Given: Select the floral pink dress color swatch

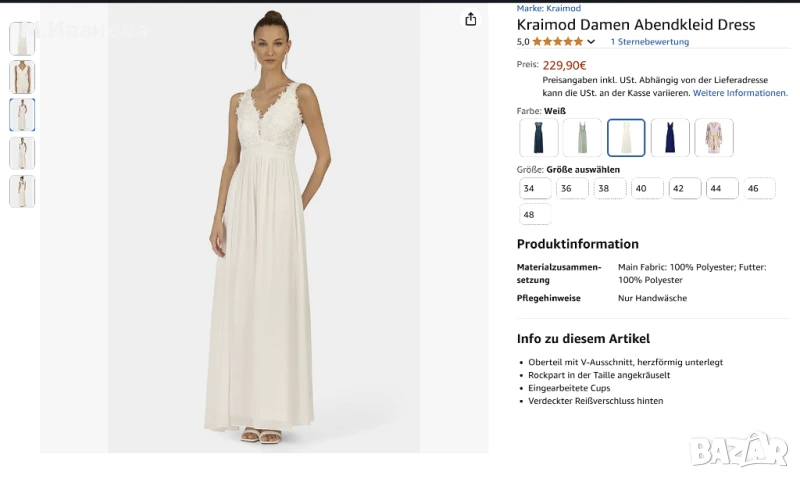Looking at the screenshot, I should (714, 138).
